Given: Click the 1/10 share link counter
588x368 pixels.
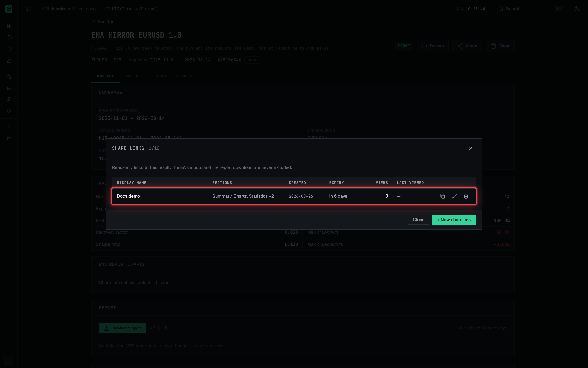Looking at the screenshot, I should [154, 148].
